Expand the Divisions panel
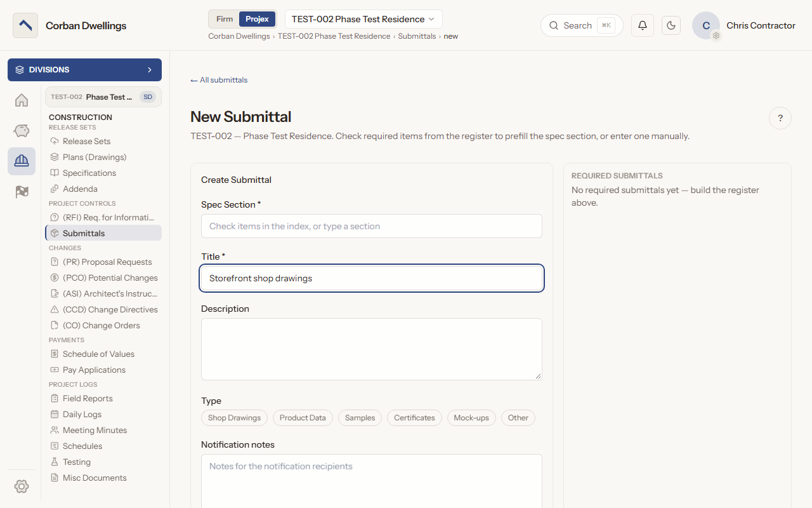 (84, 70)
